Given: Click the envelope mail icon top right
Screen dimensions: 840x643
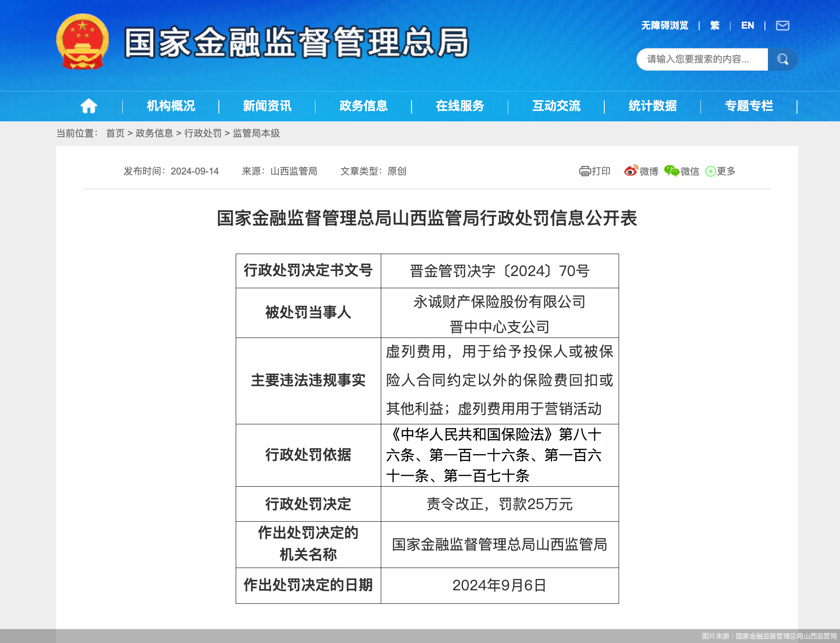Looking at the screenshot, I should 783,26.
